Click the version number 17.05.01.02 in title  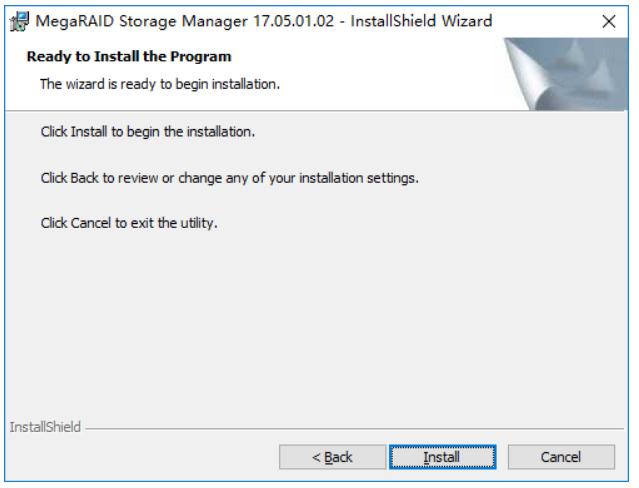[x=293, y=21]
